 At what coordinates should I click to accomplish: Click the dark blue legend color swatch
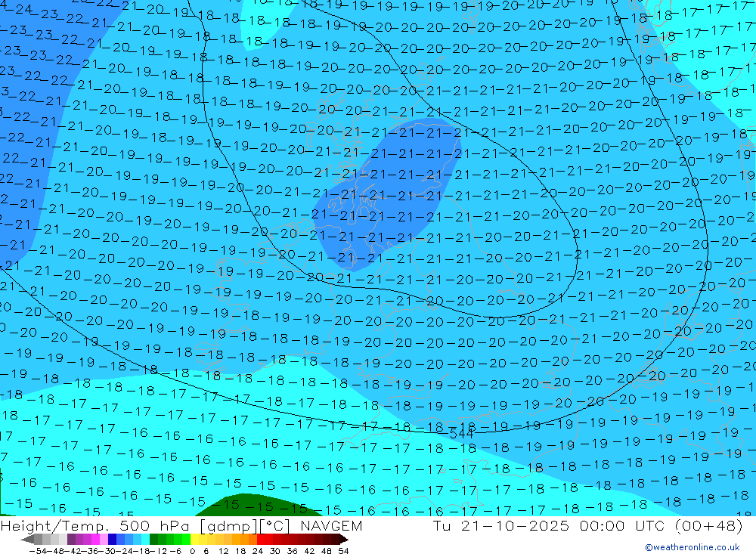[x=112, y=540]
